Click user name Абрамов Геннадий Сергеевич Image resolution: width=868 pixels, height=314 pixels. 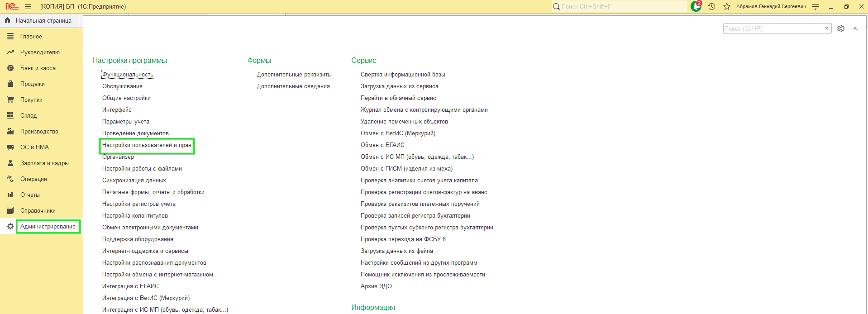pyautogui.click(x=771, y=7)
